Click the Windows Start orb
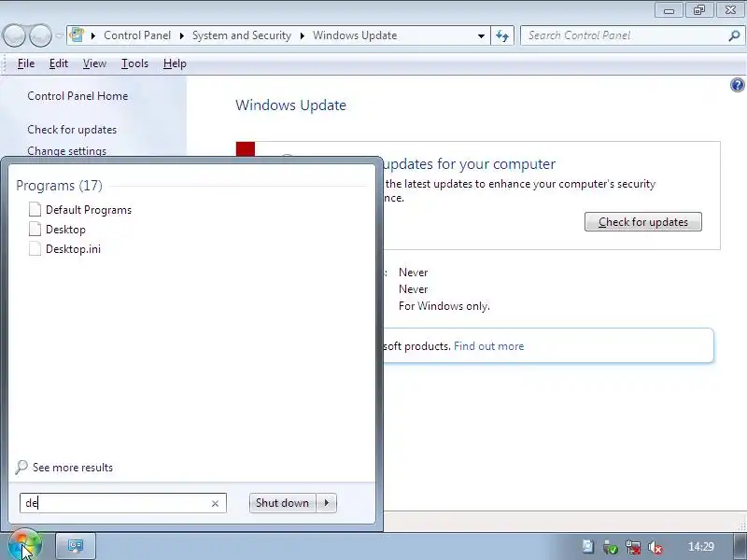Viewport: 747px width, 560px height. coord(24,546)
